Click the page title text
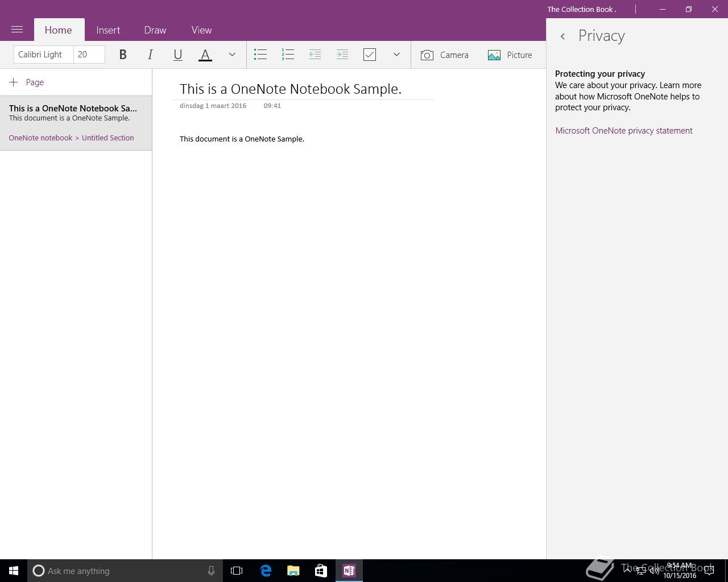This screenshot has width=728, height=582. pyautogui.click(x=291, y=89)
